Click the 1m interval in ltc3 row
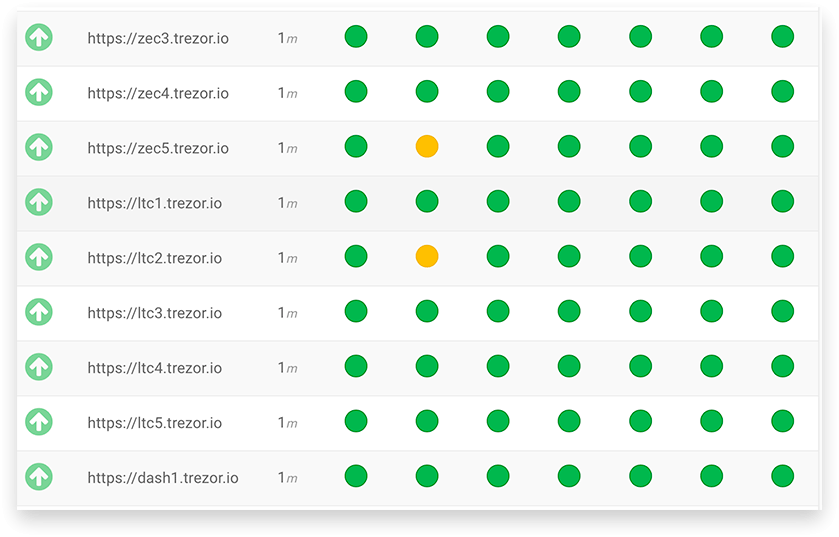The height and width of the screenshot is (537, 839). pyautogui.click(x=288, y=313)
